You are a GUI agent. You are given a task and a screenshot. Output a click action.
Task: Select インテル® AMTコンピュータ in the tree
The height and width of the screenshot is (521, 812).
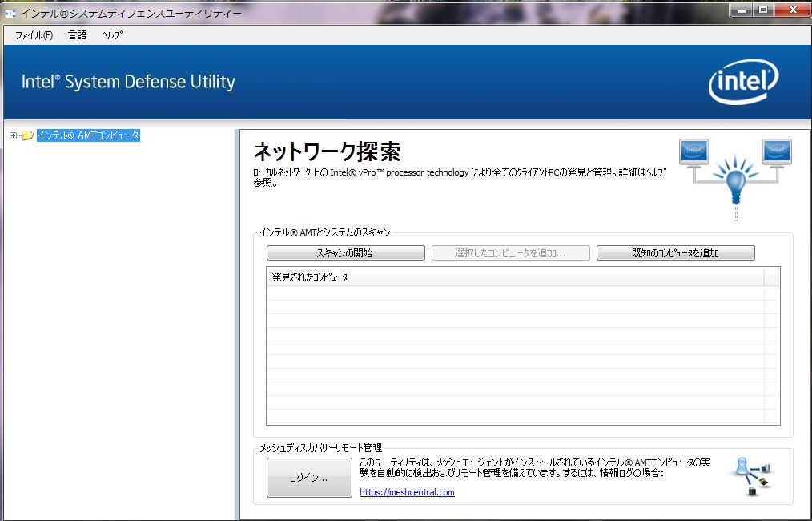point(88,135)
